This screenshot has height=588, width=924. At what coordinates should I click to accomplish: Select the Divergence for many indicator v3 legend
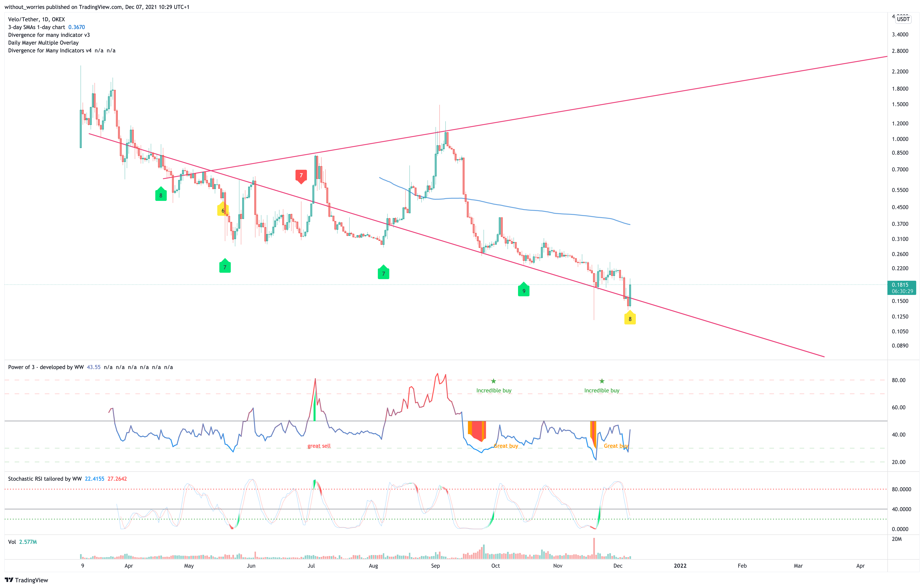(49, 35)
